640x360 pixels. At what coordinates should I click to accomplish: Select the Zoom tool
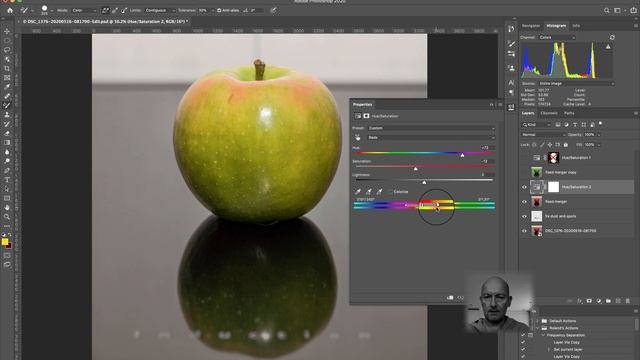tap(7, 217)
